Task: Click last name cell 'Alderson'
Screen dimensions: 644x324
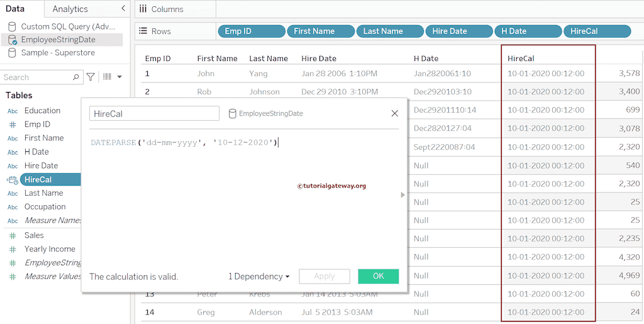Action: coord(265,313)
